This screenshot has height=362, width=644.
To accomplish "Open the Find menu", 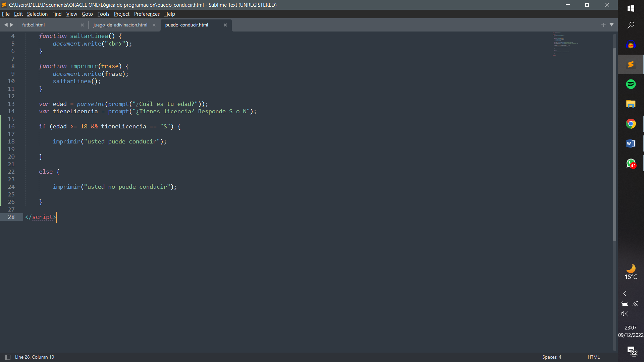I will point(57,14).
